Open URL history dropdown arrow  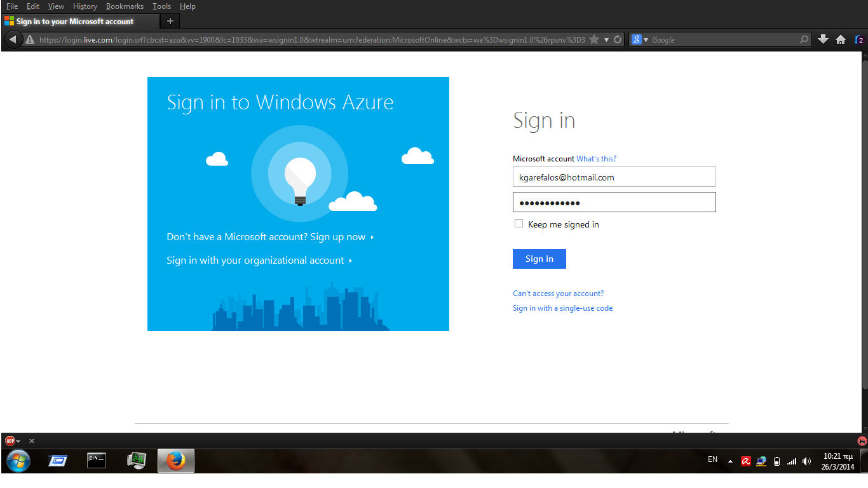point(607,40)
